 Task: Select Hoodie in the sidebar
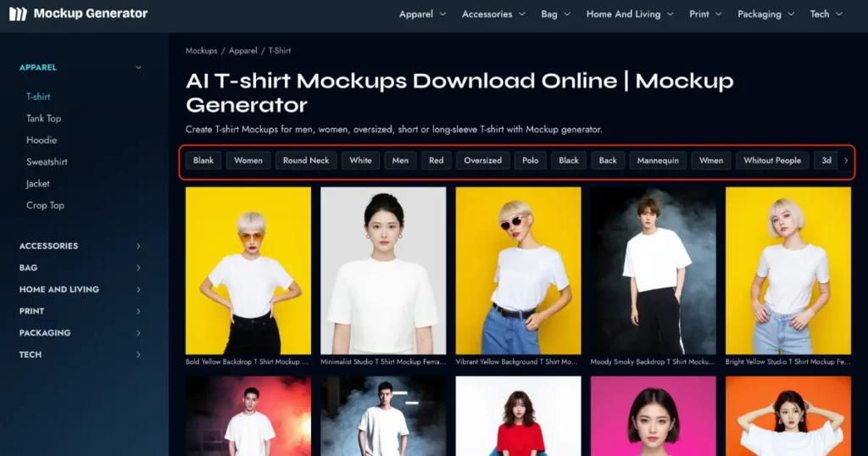(x=42, y=141)
